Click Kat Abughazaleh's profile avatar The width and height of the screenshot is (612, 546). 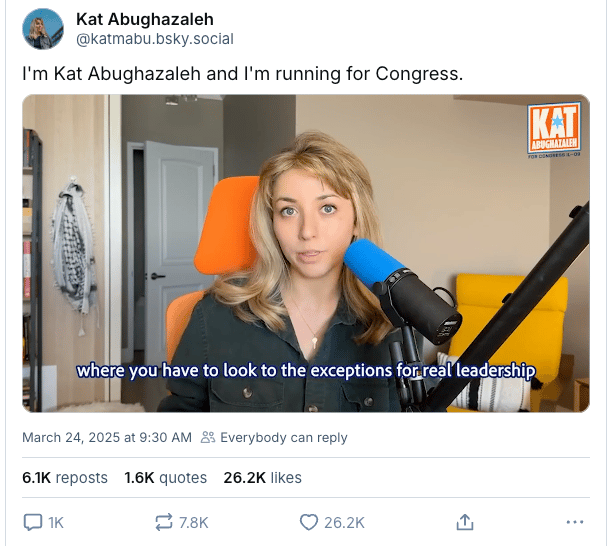[x=43, y=29]
